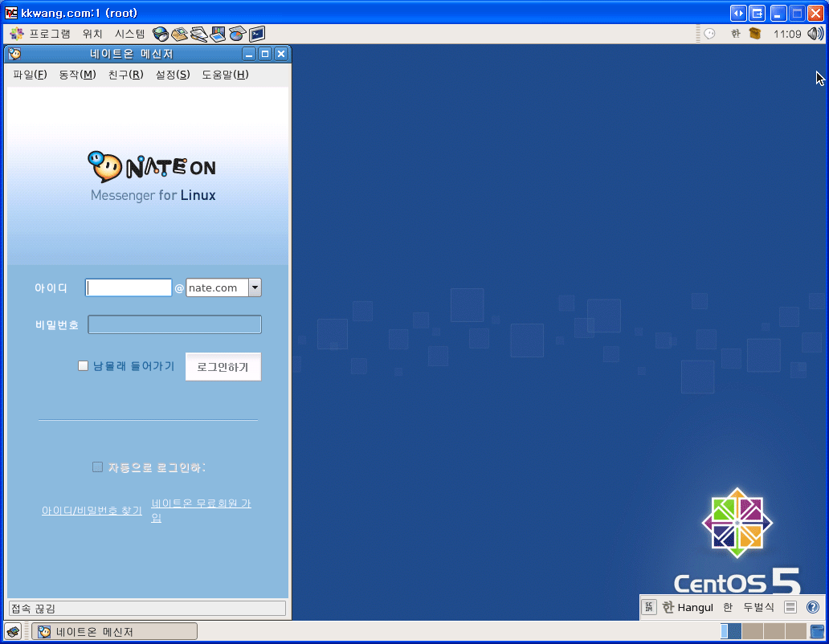Click the 네이트온 메신저 taskbar button
Viewport: 829px width, 644px height.
click(114, 631)
